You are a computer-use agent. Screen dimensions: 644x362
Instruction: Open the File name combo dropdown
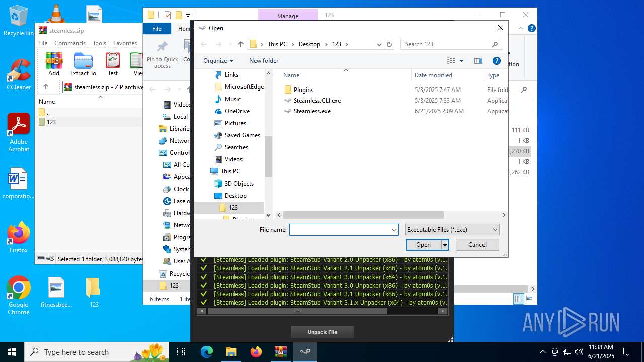pyautogui.click(x=394, y=230)
